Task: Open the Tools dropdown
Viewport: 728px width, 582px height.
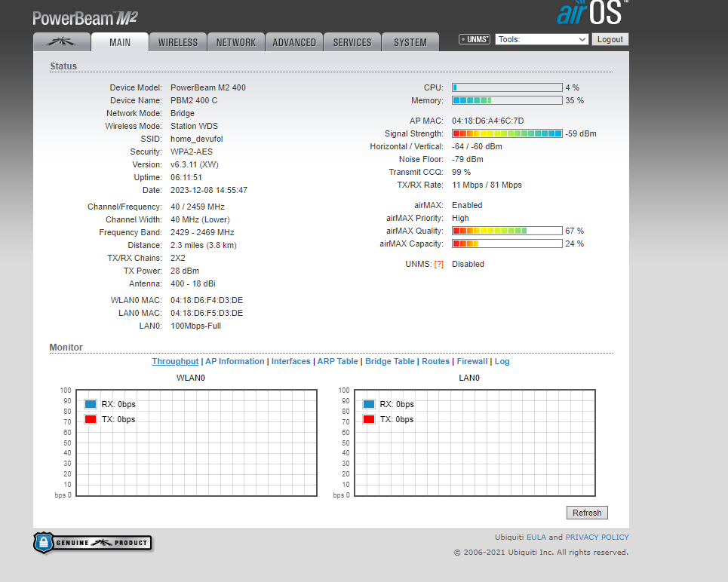Action: 542,39
